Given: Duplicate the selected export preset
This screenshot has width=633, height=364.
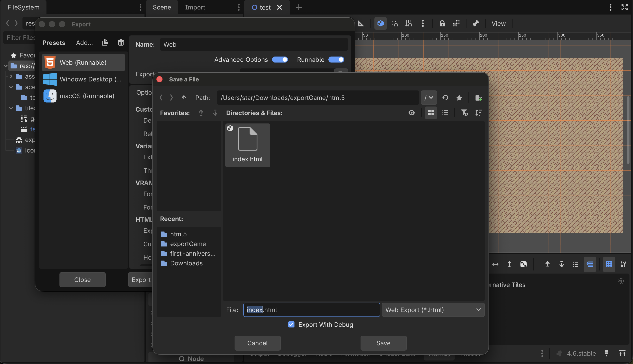Looking at the screenshot, I should tap(105, 43).
